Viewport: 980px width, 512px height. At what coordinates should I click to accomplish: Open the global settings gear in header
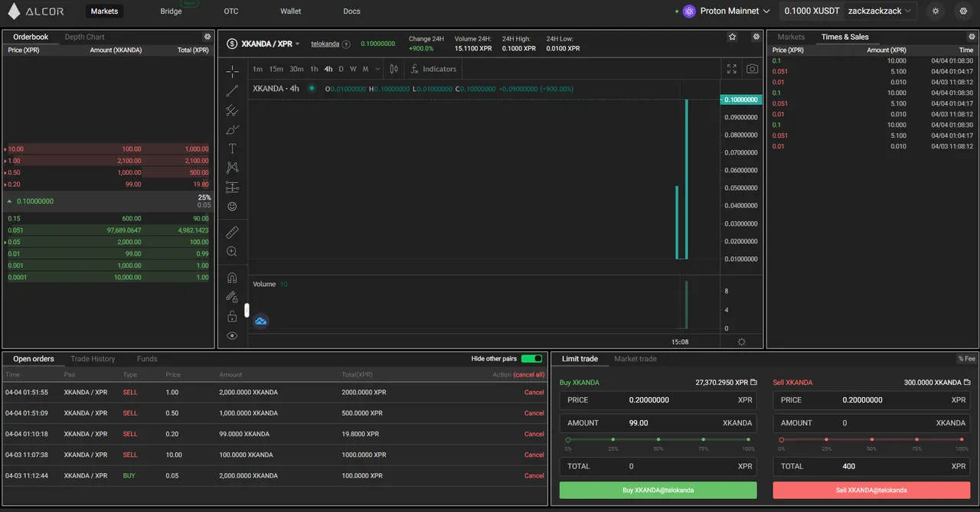963,11
